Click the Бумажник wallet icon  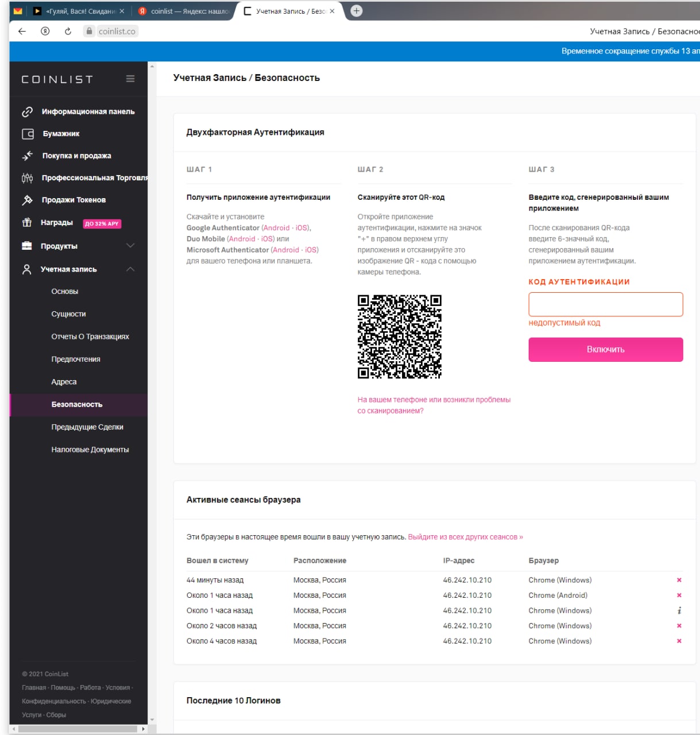click(28, 134)
